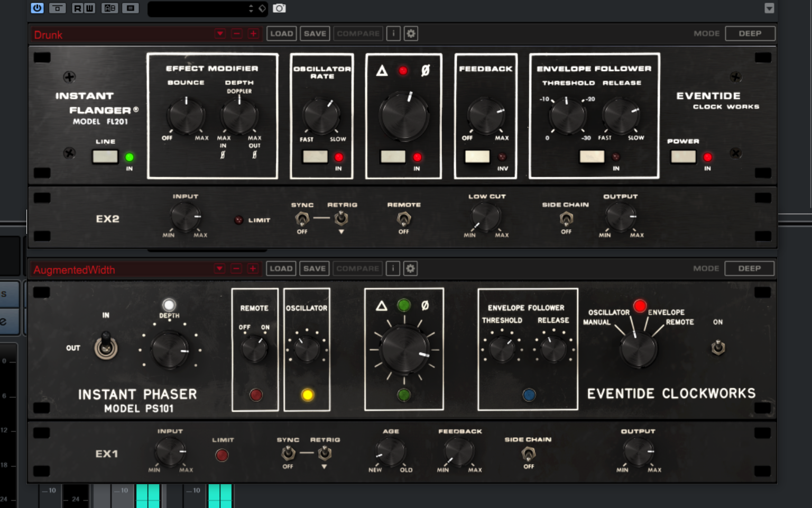This screenshot has width=812, height=508.
Task: Enable Read automation R button
Action: click(78, 8)
